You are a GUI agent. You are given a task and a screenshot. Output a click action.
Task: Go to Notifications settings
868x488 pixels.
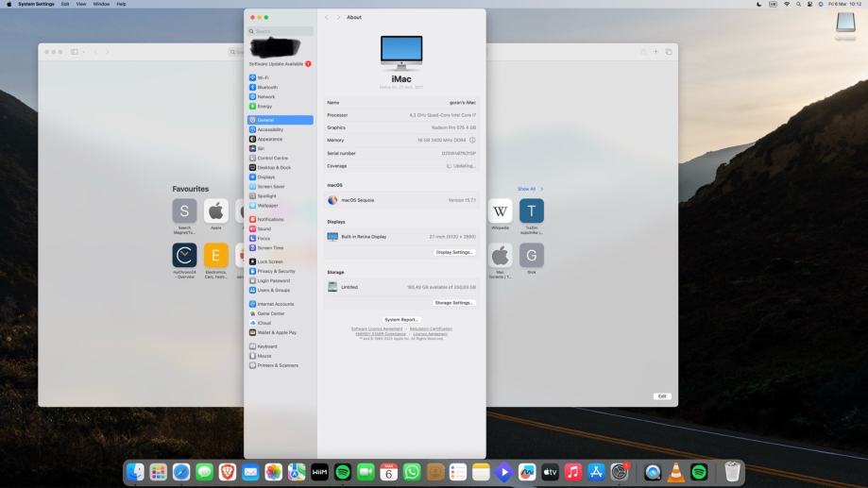[270, 219]
